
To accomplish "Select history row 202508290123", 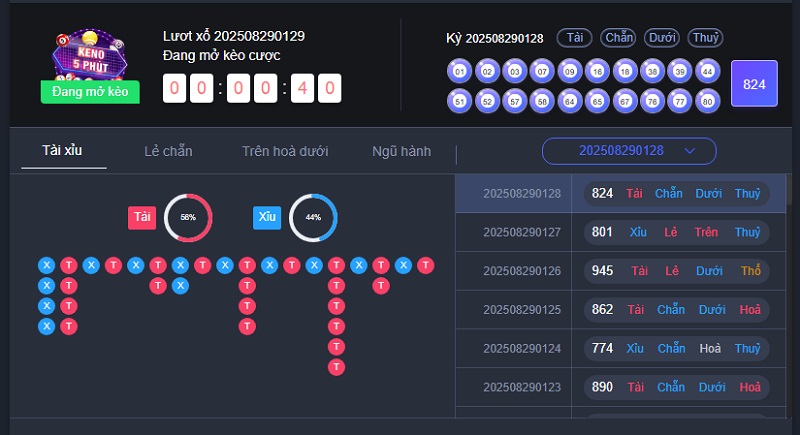I will pos(620,387).
